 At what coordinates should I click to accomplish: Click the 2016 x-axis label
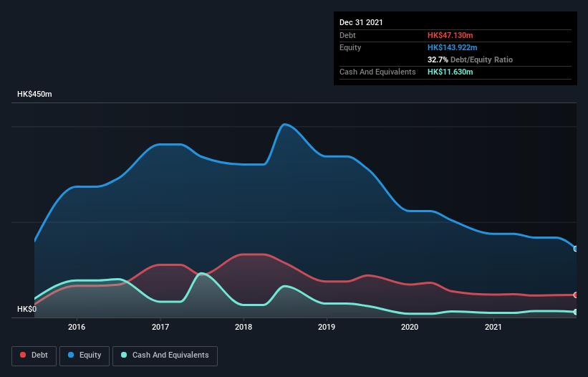pyautogui.click(x=77, y=327)
